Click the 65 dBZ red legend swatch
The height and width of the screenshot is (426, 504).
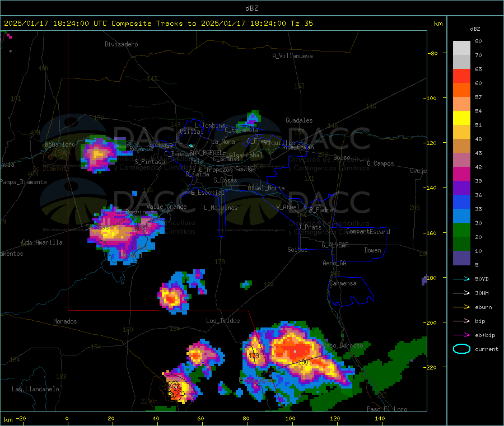pyautogui.click(x=461, y=76)
